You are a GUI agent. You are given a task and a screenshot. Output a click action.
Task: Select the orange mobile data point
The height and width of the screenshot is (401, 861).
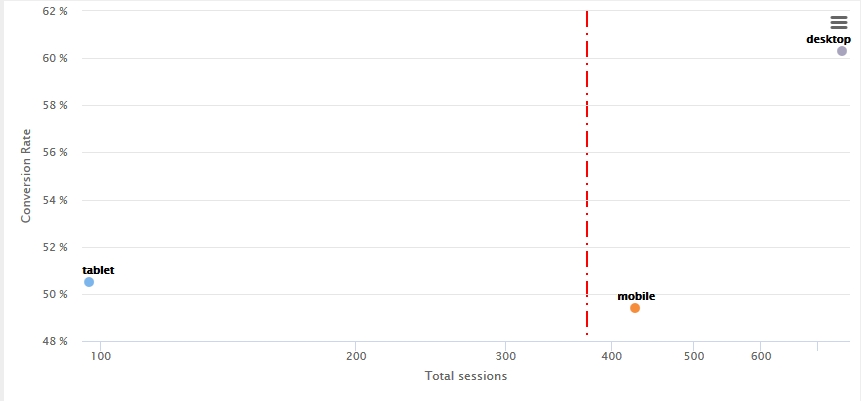tap(635, 308)
